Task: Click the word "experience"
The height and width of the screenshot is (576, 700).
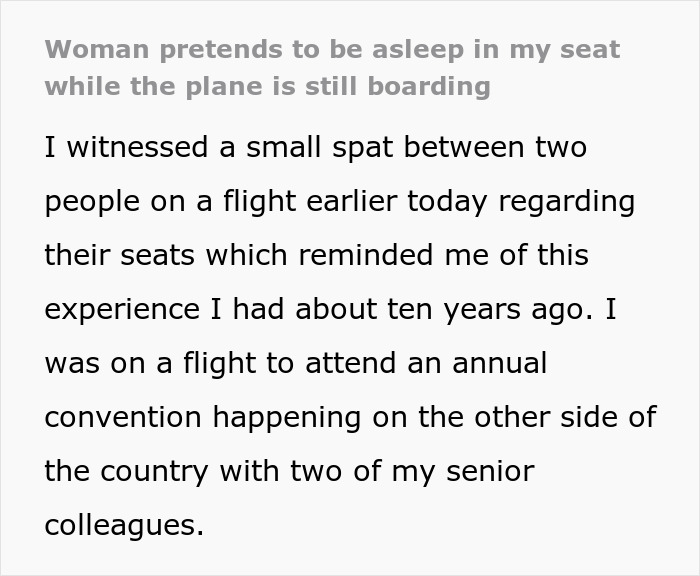Action: coord(121,308)
